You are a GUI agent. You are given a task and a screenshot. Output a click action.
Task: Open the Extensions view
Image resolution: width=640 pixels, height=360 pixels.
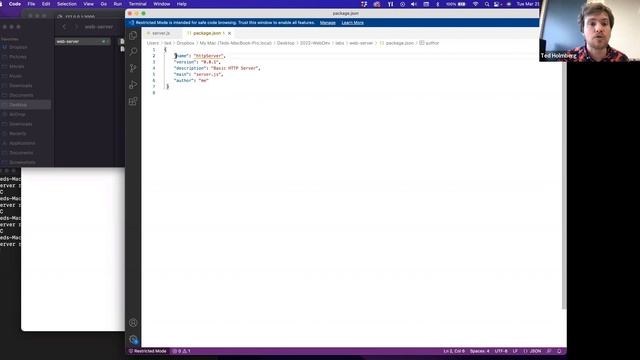pos(133,101)
